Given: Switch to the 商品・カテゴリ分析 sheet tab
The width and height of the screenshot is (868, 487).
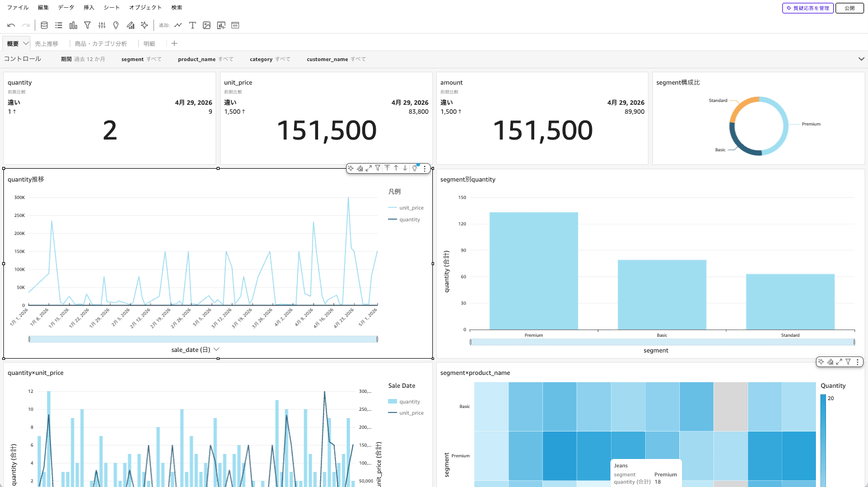Looking at the screenshot, I should [x=101, y=44].
